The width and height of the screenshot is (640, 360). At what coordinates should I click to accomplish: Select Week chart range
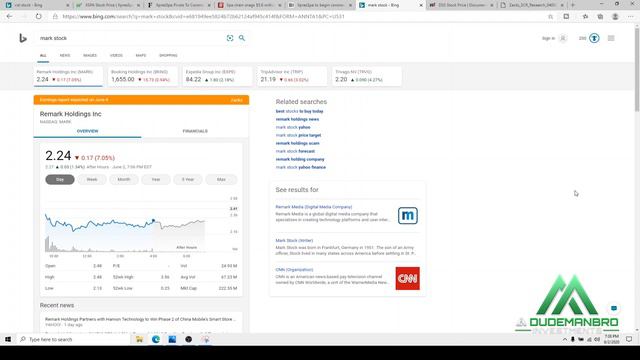coord(92,180)
